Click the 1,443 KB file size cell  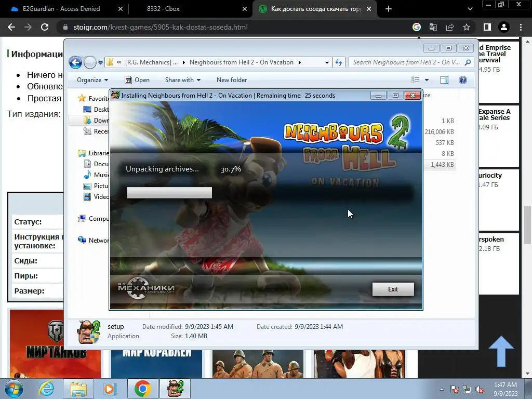click(x=442, y=165)
